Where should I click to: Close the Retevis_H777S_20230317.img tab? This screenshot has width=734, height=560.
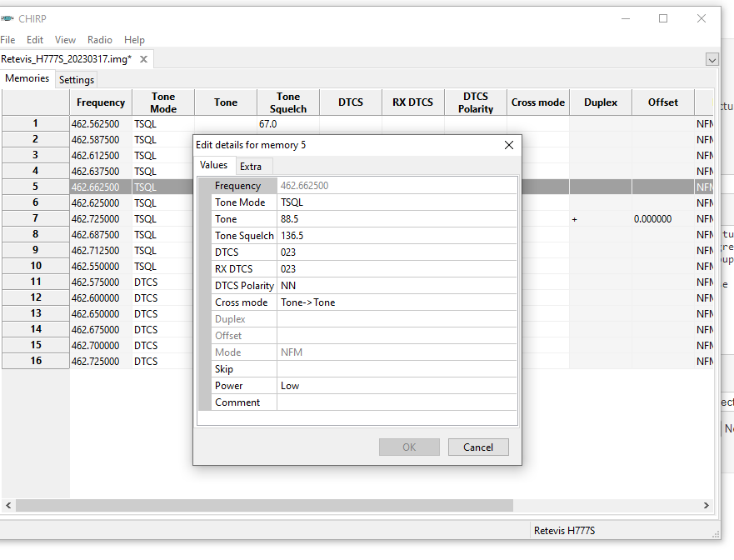point(143,59)
